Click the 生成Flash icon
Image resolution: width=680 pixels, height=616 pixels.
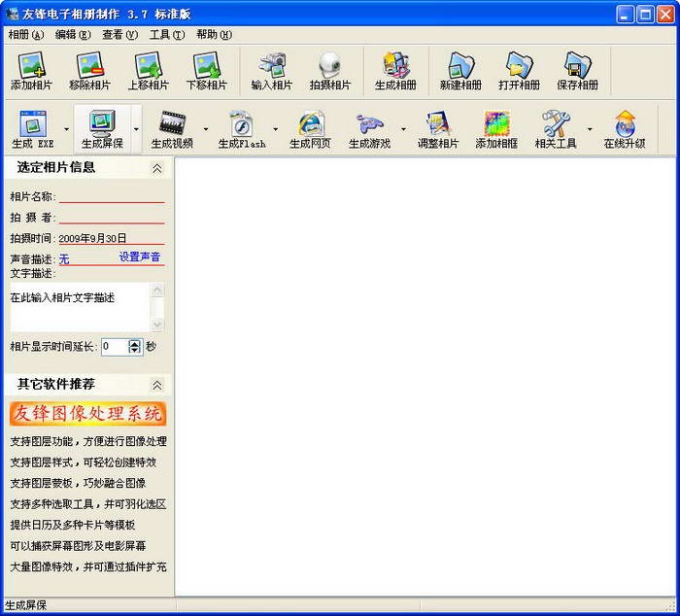242,129
